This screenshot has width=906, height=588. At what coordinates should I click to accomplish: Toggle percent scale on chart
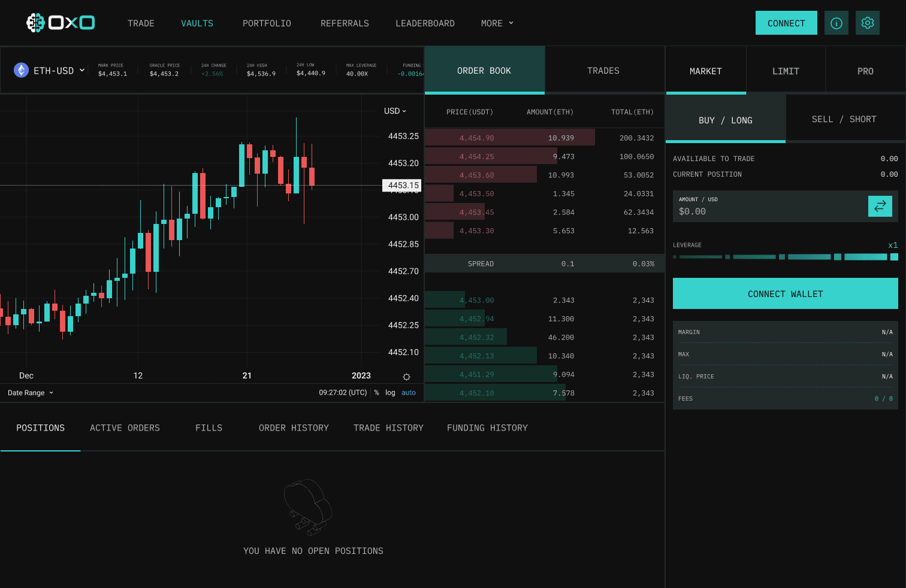[376, 393]
